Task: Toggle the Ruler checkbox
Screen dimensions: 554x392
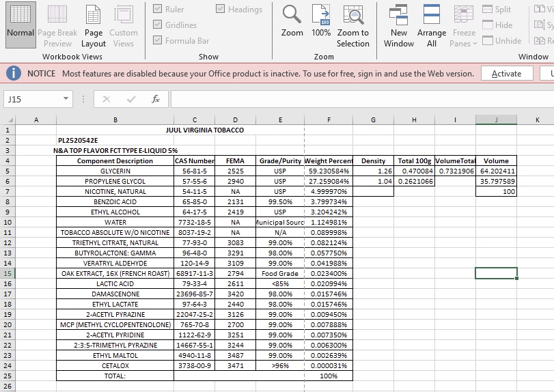Action: pyautogui.click(x=158, y=9)
